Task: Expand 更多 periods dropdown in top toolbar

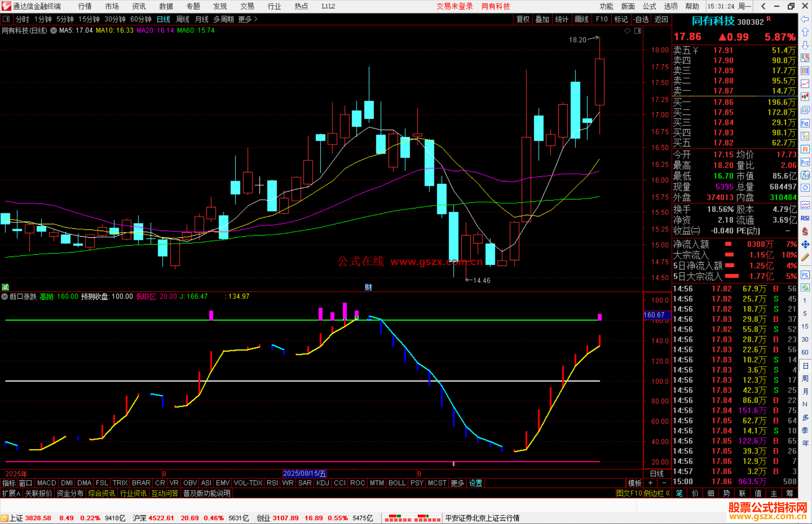Action: (248, 19)
